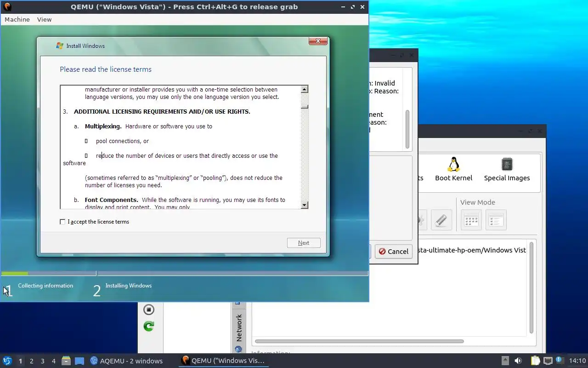Click the bold 'Multiplexing.' term

tap(103, 126)
